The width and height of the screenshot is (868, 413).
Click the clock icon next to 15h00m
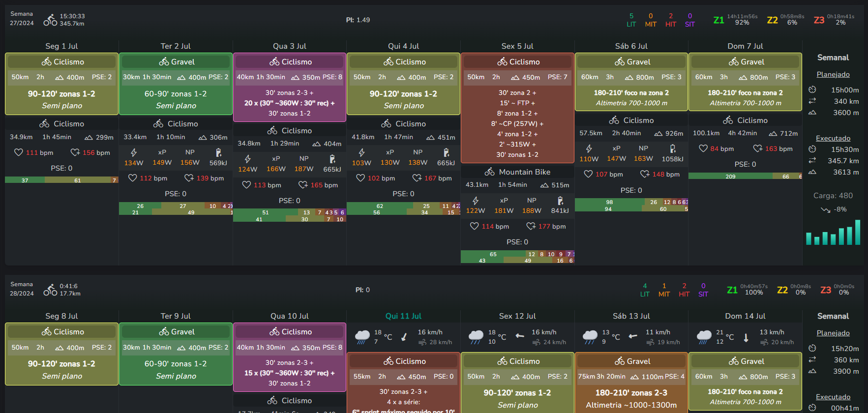point(812,89)
